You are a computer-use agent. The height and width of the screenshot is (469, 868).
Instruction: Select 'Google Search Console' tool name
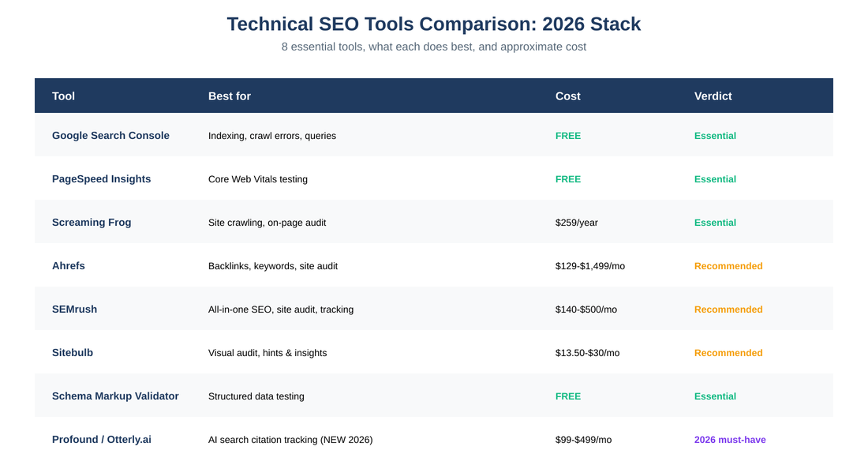110,136
